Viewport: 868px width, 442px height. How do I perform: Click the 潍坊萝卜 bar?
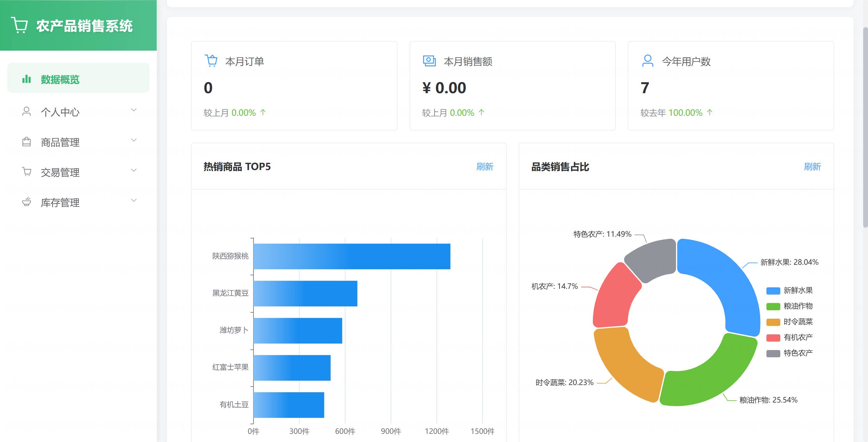coord(298,330)
